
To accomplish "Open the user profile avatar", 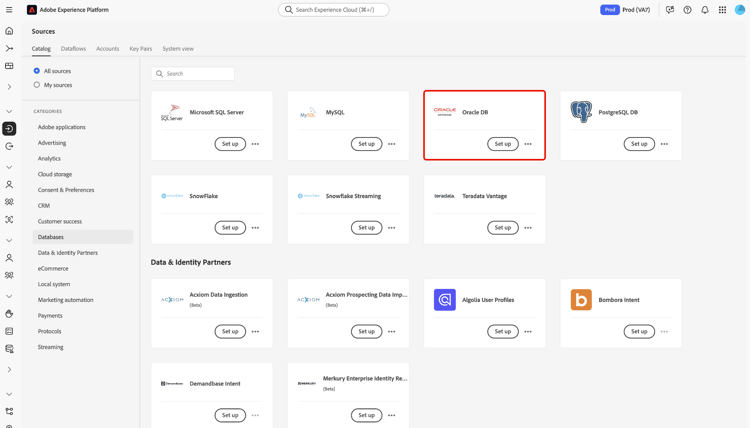I will 740,10.
